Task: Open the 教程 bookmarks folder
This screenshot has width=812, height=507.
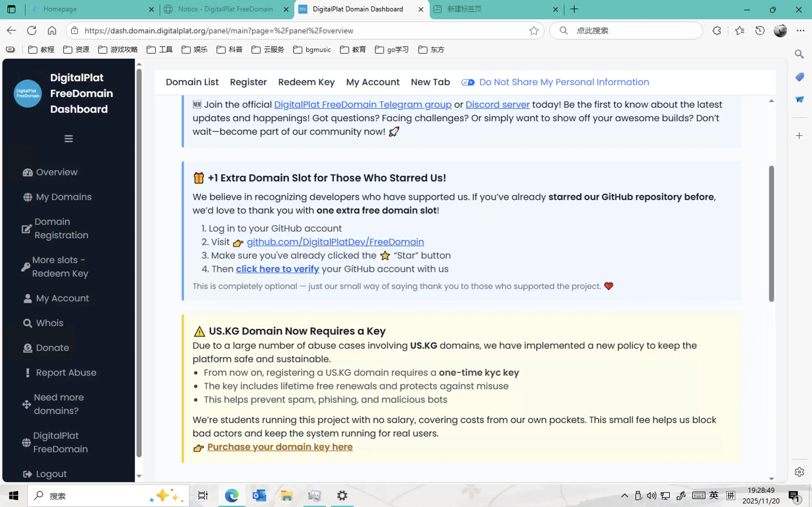Action: [41, 49]
